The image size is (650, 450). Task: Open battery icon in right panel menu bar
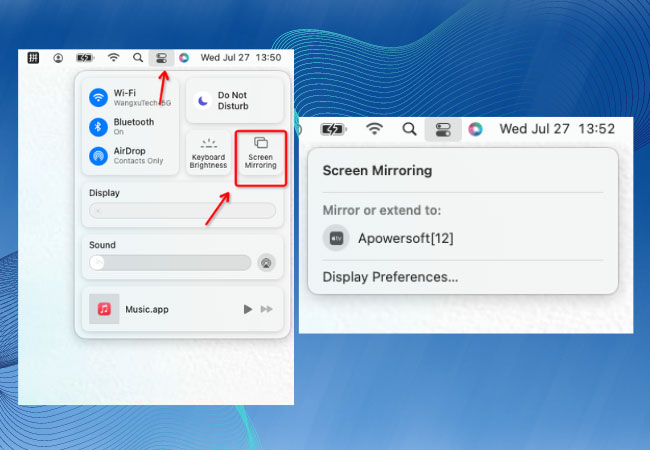[333, 129]
